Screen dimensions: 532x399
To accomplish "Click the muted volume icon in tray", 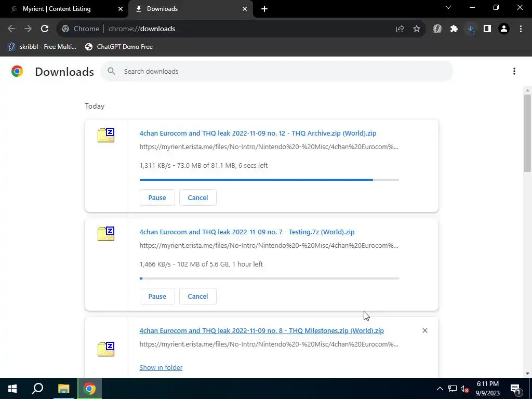I will (x=465, y=389).
